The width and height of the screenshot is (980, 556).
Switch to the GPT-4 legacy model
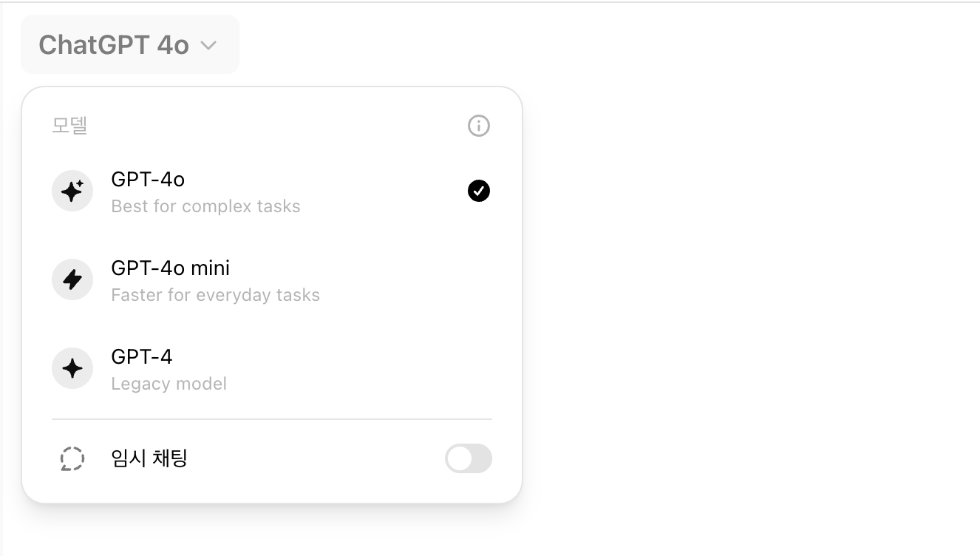[272, 369]
